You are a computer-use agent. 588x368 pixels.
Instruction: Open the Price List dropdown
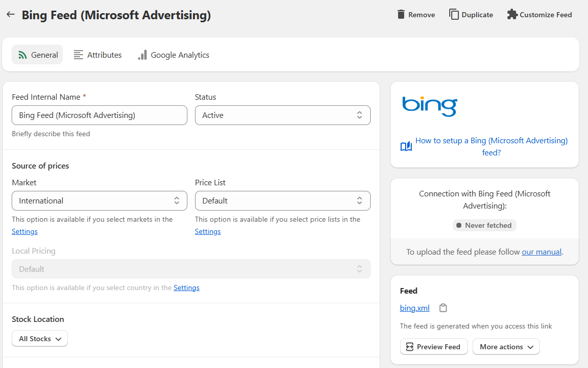click(283, 200)
